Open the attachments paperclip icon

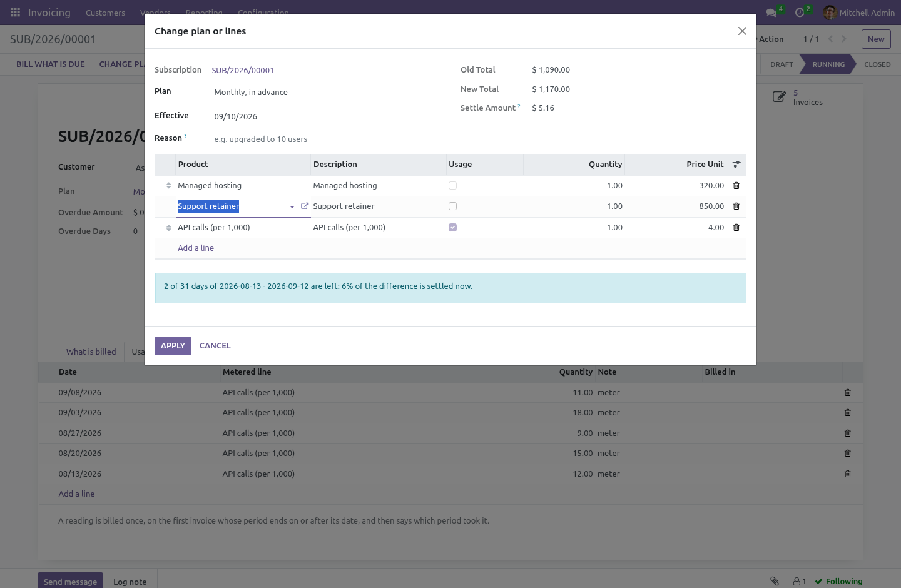(x=775, y=581)
